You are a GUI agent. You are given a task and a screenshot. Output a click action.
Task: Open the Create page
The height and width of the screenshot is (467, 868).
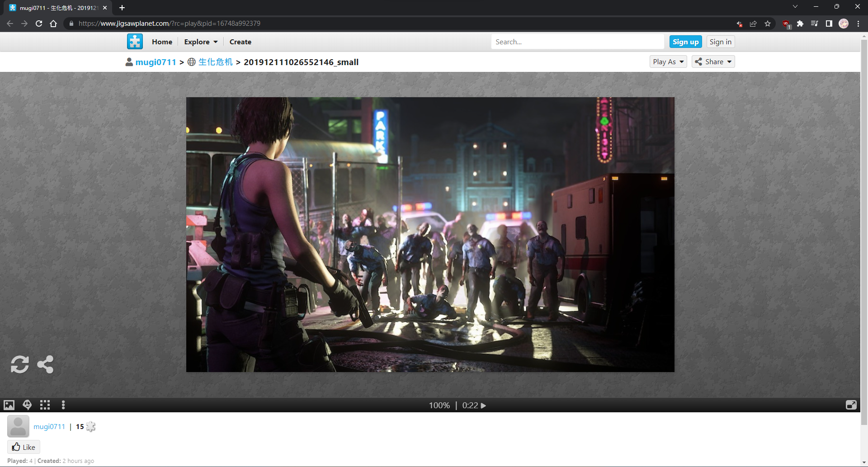(240, 42)
